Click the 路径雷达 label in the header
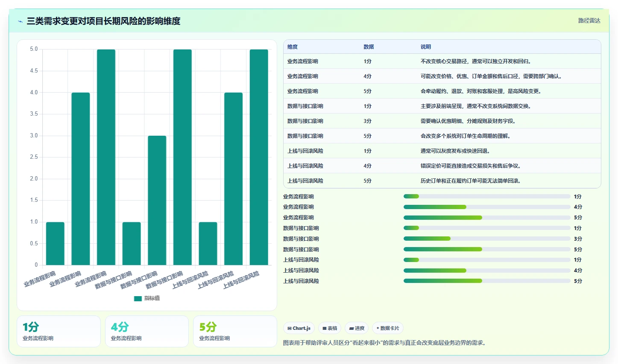 (589, 20)
